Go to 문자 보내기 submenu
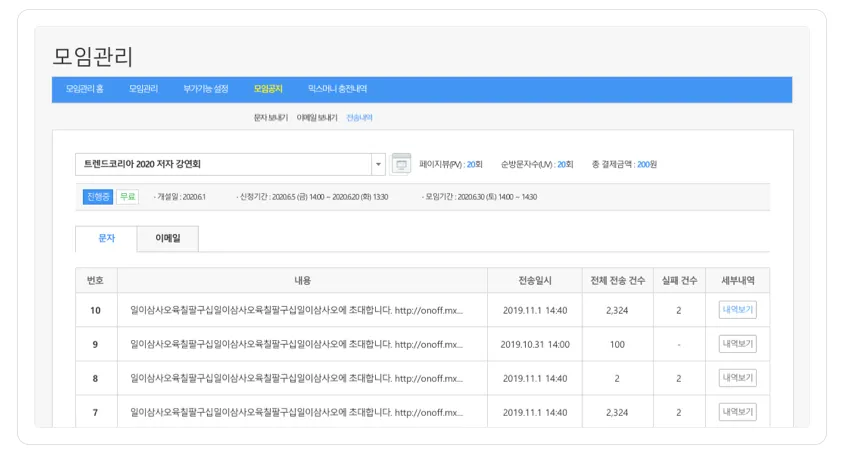The width and height of the screenshot is (847, 456). pyautogui.click(x=271, y=118)
